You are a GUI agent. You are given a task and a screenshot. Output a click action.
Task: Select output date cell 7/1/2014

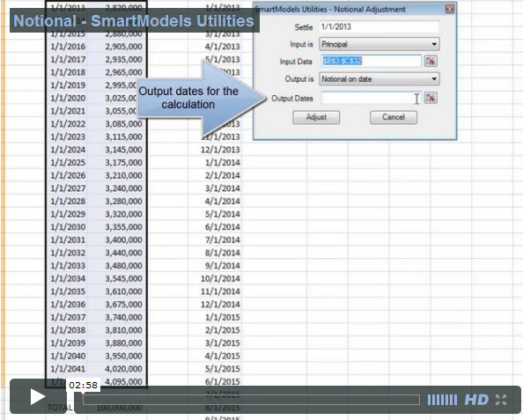[215, 239]
